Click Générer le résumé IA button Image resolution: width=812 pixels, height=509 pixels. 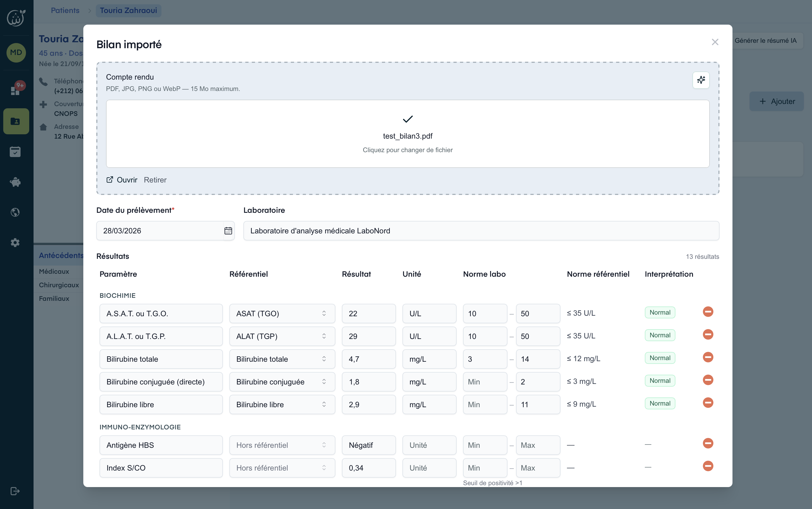(765, 40)
